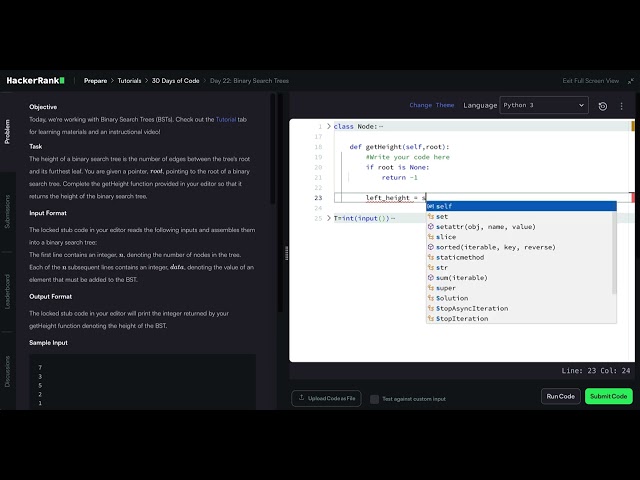This screenshot has width=640, height=480.
Task: Click the Run Code button
Action: coord(560,396)
